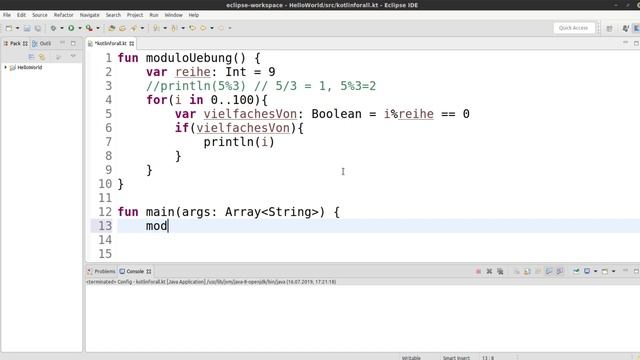Open the Edit menu
640x360 pixels.
coord(21,15)
